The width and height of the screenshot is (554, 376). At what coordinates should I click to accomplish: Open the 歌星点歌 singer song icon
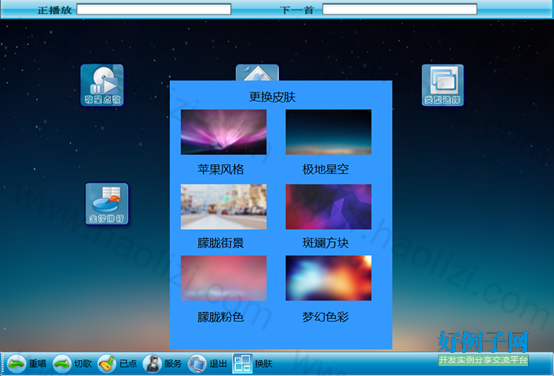tap(102, 85)
